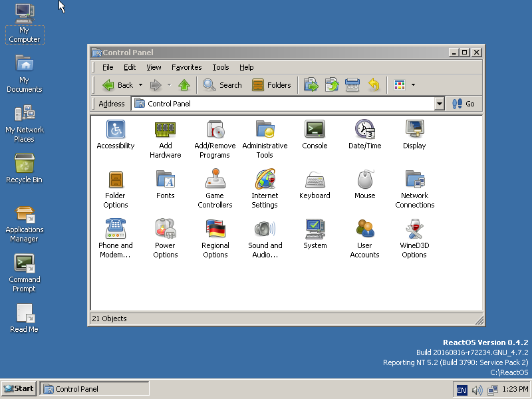Toggle the Folders pane button

(x=271, y=85)
